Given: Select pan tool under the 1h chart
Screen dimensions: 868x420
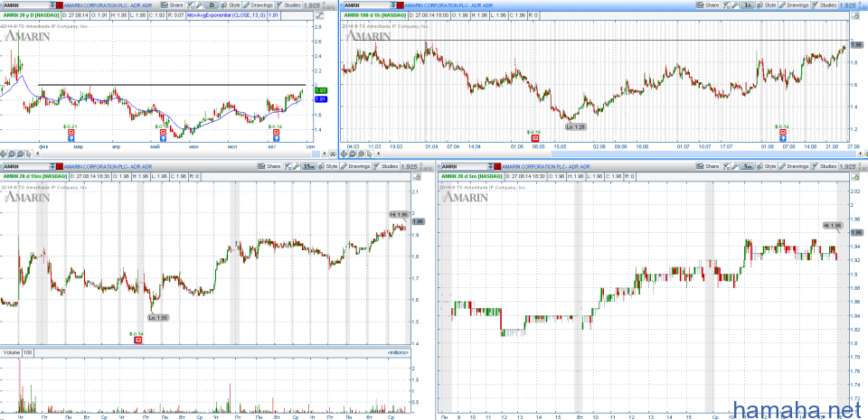Looking at the screenshot, I should click(x=344, y=154).
